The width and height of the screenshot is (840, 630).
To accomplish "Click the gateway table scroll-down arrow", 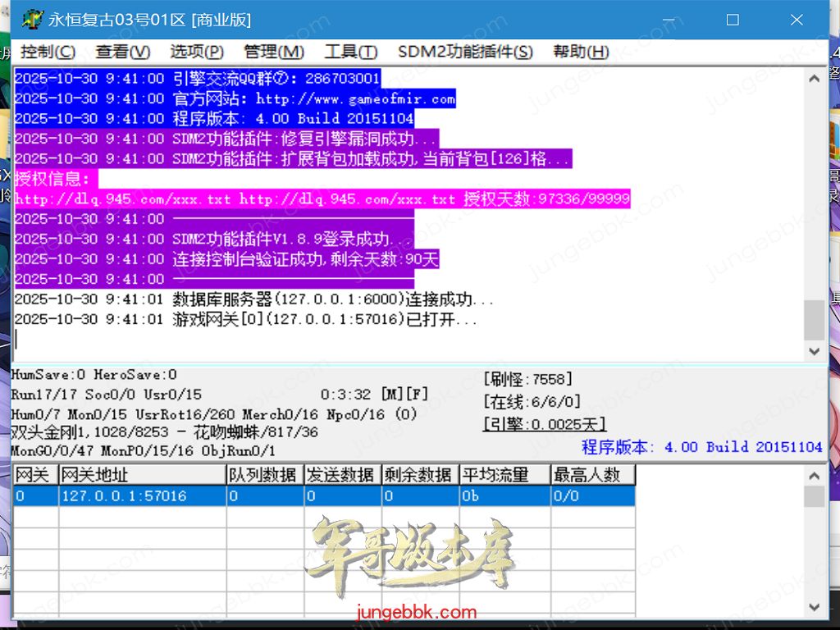I will pos(814,607).
